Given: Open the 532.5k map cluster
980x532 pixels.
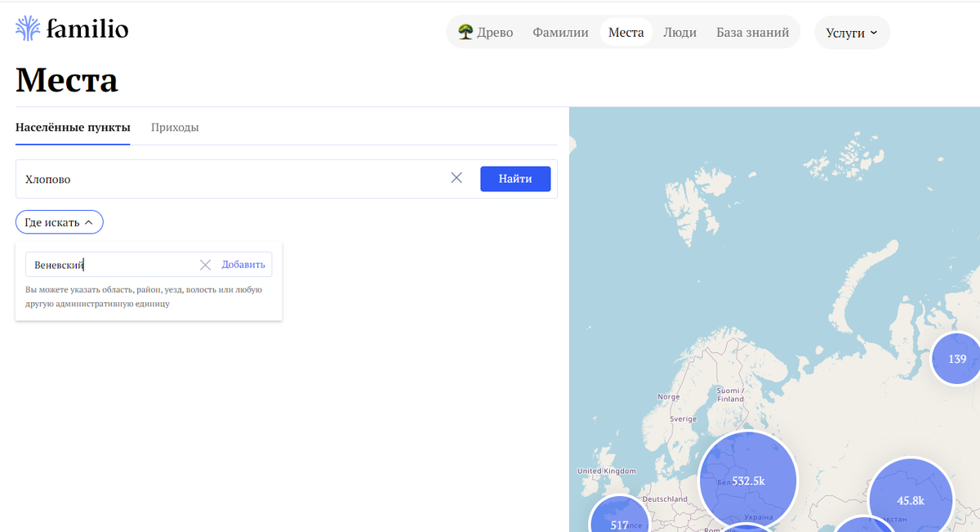Looking at the screenshot, I should (748, 481).
